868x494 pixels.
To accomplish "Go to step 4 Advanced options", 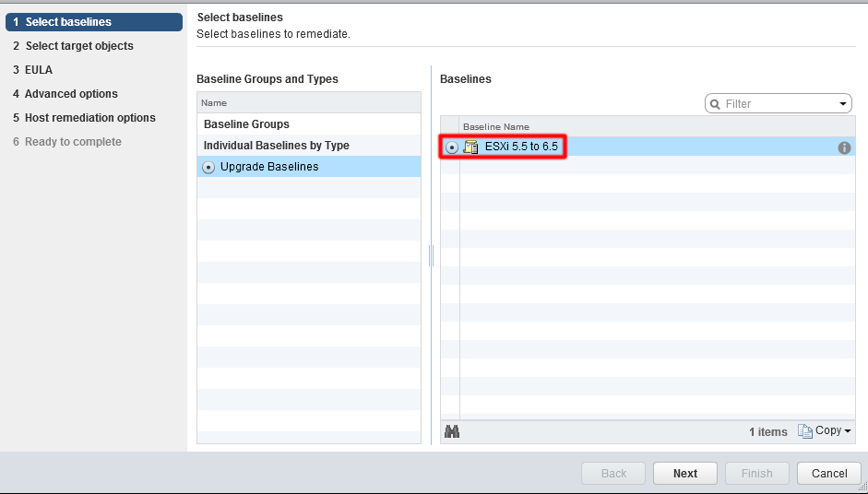I will [65, 94].
